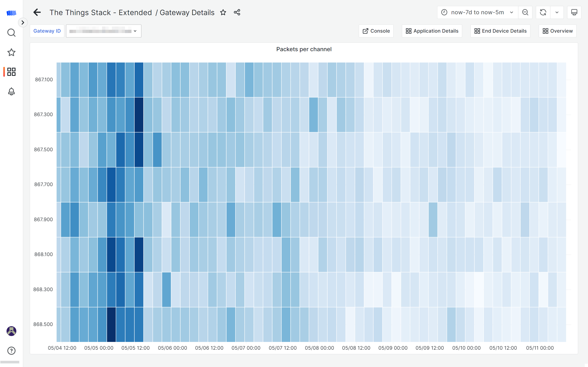
Task: Open the Console external link button
Action: tap(376, 31)
